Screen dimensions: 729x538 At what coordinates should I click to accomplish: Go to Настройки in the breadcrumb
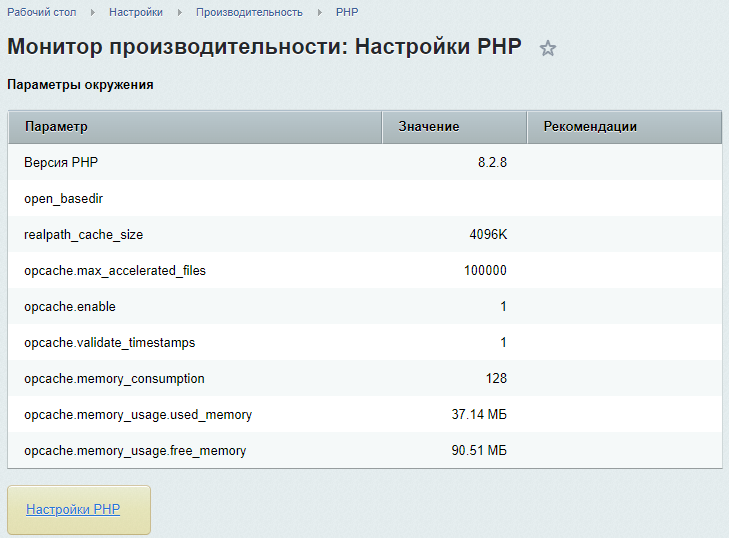tap(136, 12)
